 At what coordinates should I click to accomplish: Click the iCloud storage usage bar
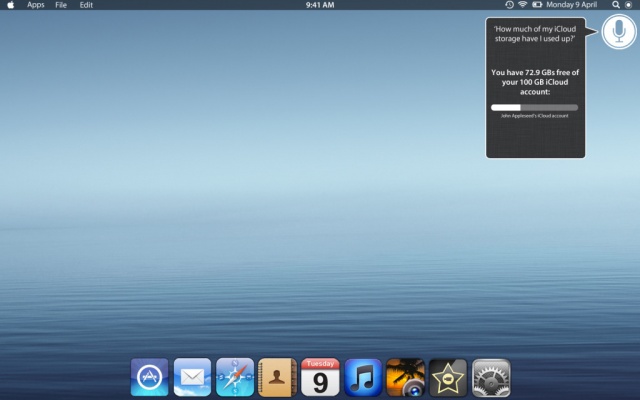pyautogui.click(x=534, y=107)
